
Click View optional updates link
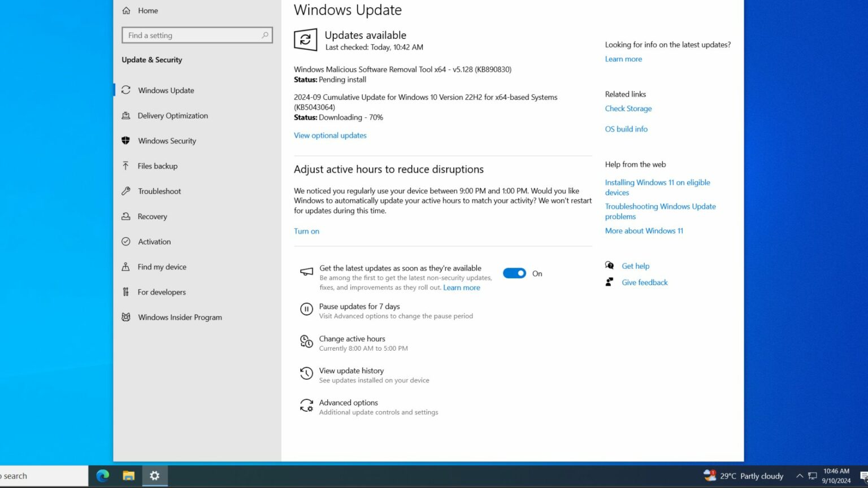click(330, 135)
